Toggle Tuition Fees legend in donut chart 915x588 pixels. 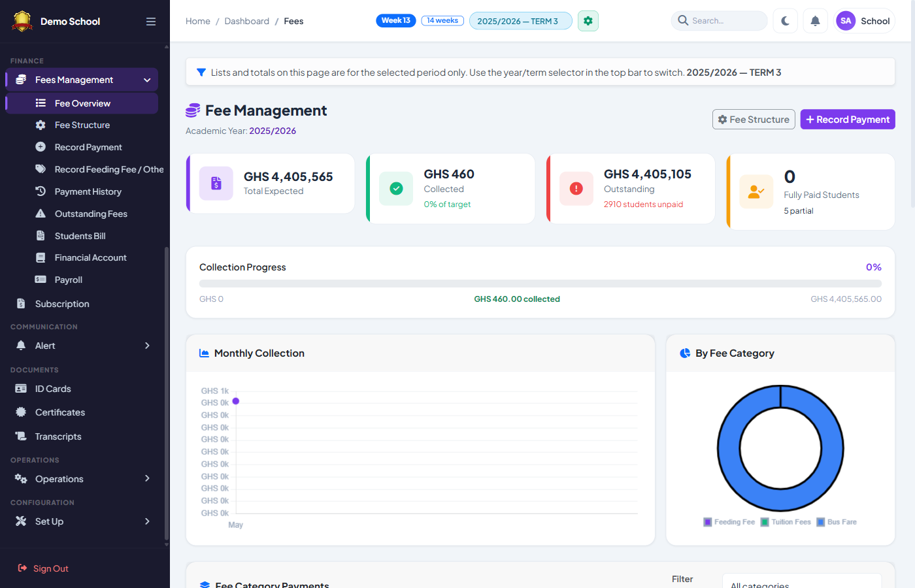click(x=786, y=522)
